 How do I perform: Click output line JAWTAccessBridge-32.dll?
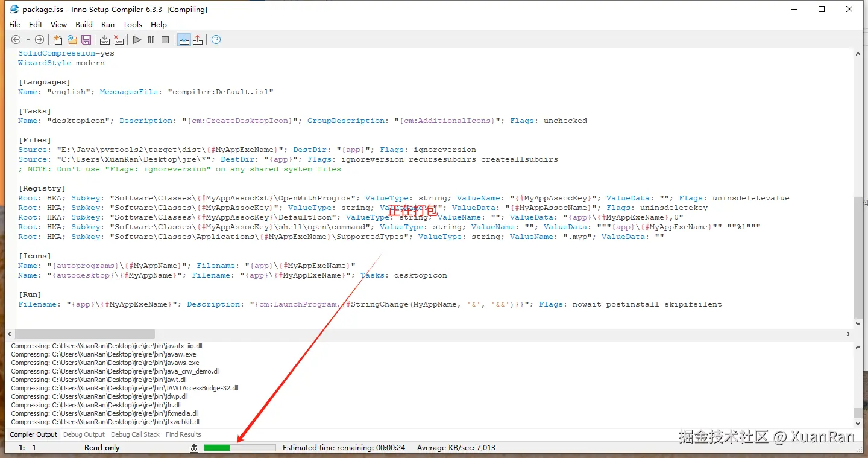[x=125, y=388]
